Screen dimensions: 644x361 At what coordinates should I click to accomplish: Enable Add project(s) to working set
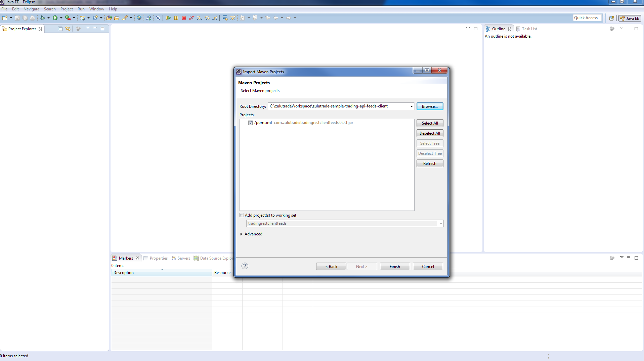click(x=242, y=215)
